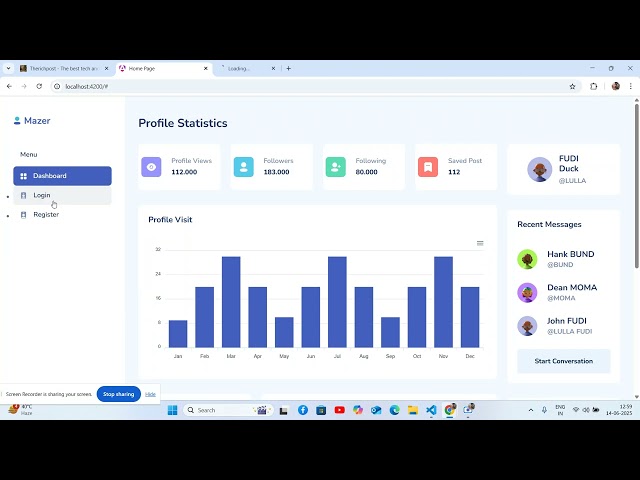
Task: Click the taskbar Search box
Action: 229,410
